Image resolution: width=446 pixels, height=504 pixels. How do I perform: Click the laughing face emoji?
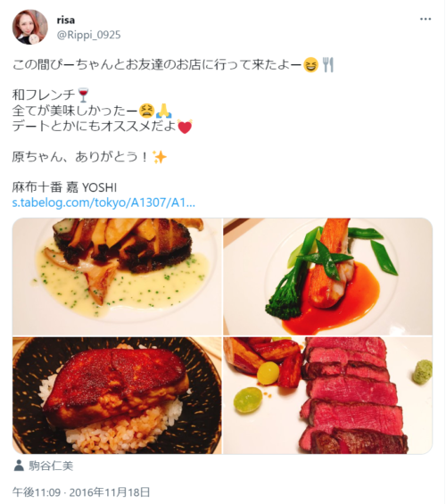[310, 65]
